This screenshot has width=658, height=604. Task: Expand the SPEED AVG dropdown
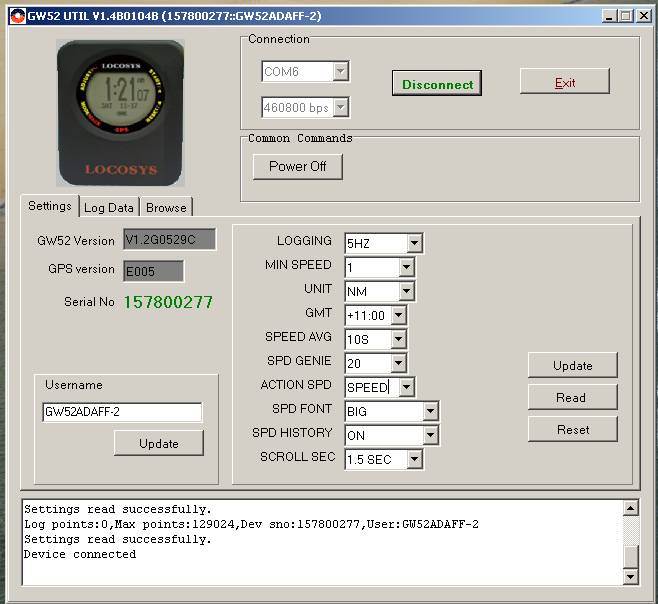point(398,339)
